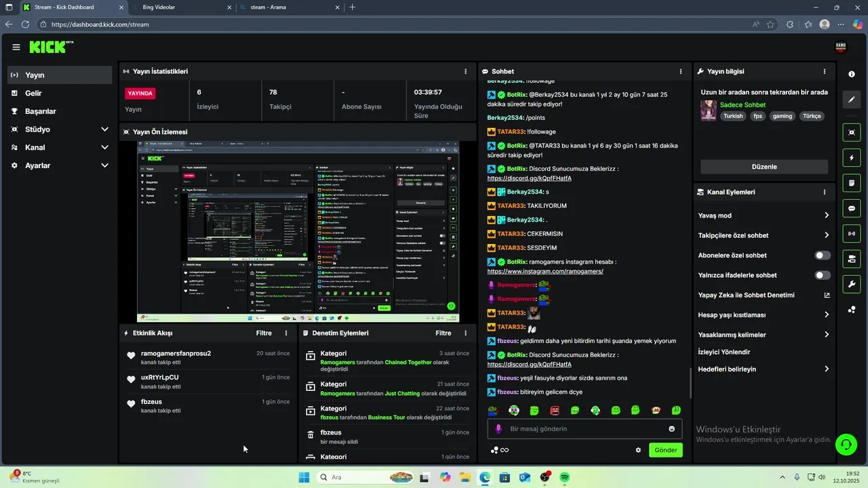This screenshot has width=868, height=488.
Task: Click the Bir mesaj gönderin input field
Action: (x=585, y=429)
